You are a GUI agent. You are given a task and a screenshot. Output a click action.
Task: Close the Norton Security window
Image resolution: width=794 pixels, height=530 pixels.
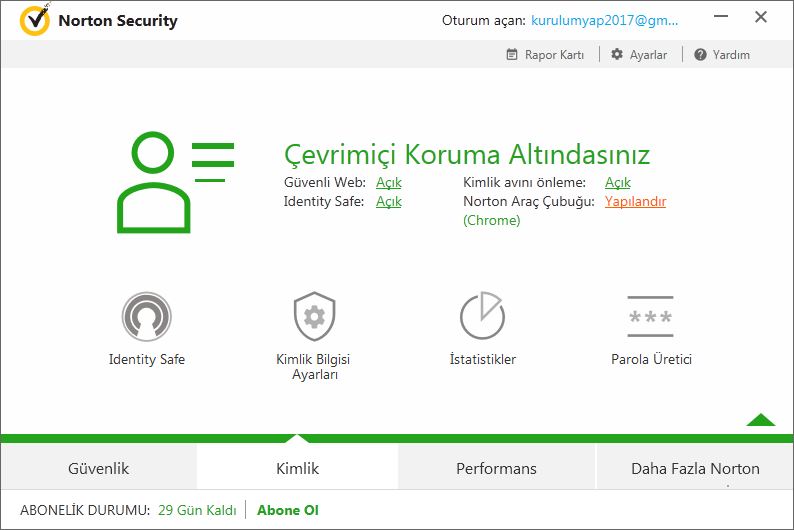pos(761,17)
